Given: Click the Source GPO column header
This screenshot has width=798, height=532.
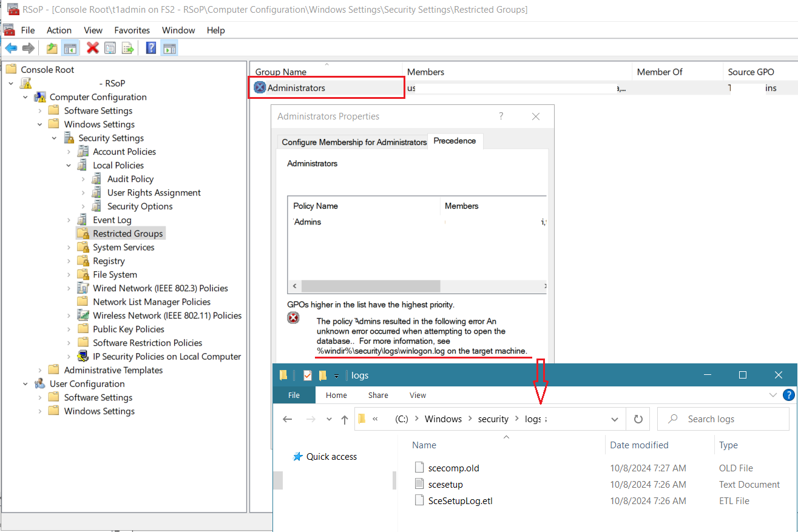Looking at the screenshot, I should 751,72.
